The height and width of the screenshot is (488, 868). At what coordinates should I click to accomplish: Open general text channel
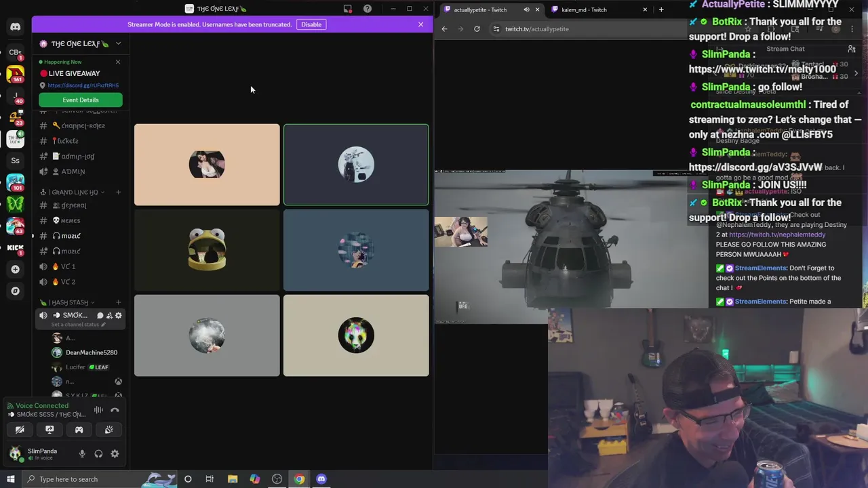tap(79, 205)
